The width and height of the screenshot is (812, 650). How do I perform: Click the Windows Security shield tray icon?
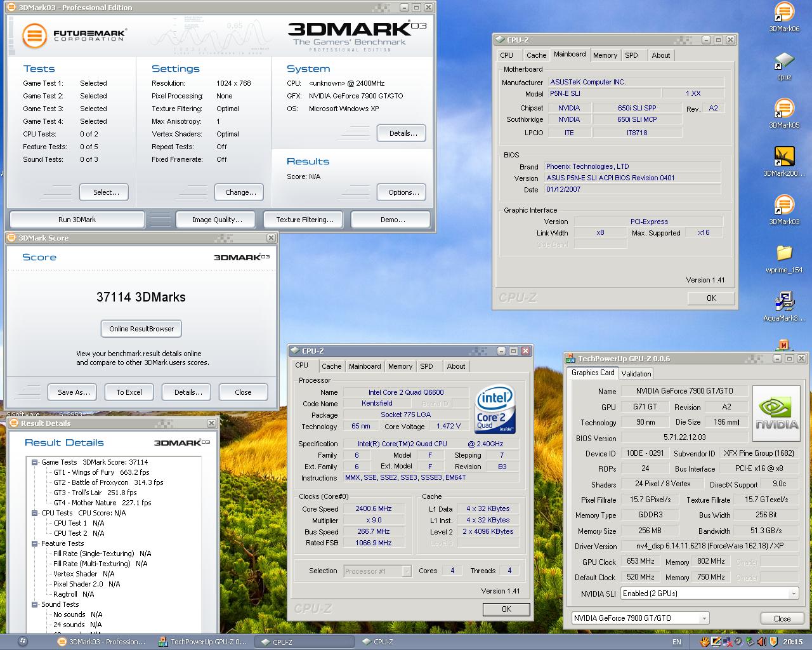[773, 642]
